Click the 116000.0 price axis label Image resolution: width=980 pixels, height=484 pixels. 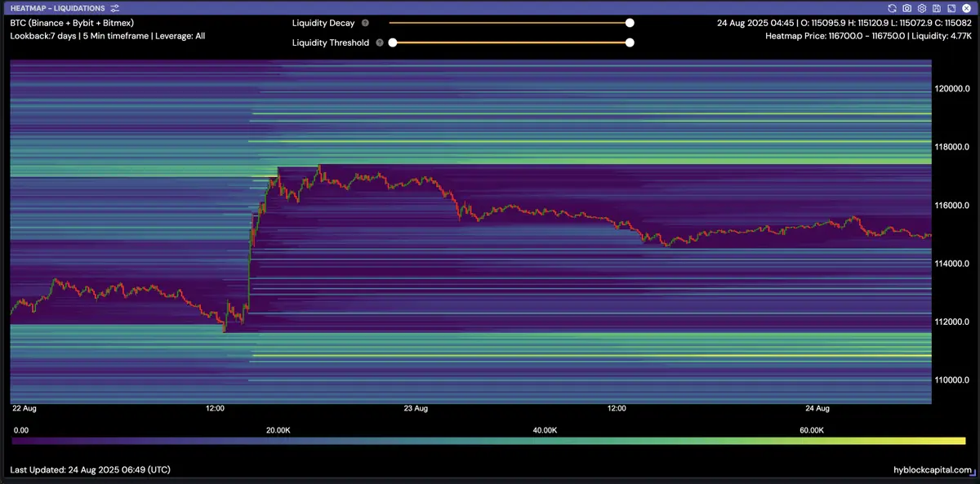tap(952, 206)
